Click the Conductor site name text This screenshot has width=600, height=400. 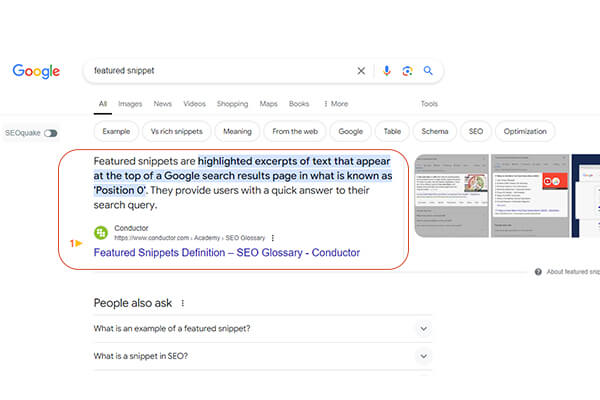[x=131, y=228]
